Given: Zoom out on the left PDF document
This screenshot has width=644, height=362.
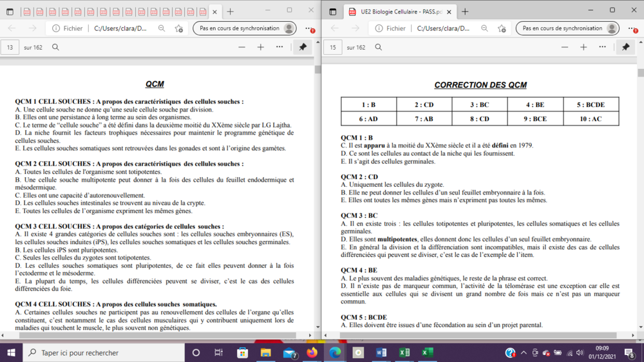Looking at the screenshot, I should (x=241, y=47).
